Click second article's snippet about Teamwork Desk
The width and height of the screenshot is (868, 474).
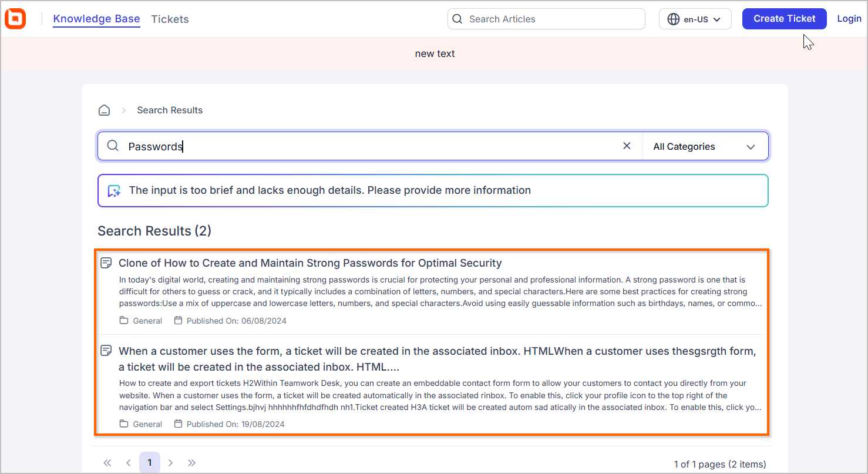pos(441,395)
